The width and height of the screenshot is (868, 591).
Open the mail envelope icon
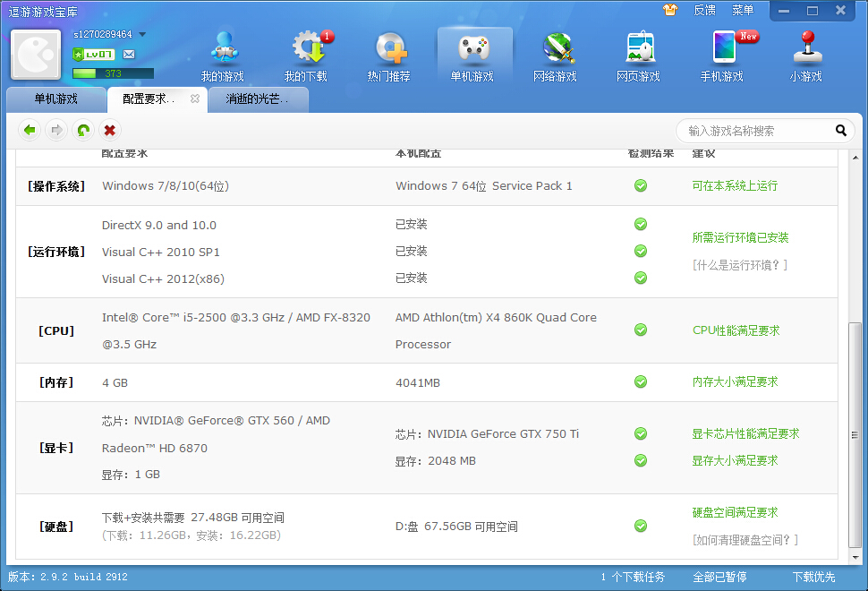click(x=129, y=55)
